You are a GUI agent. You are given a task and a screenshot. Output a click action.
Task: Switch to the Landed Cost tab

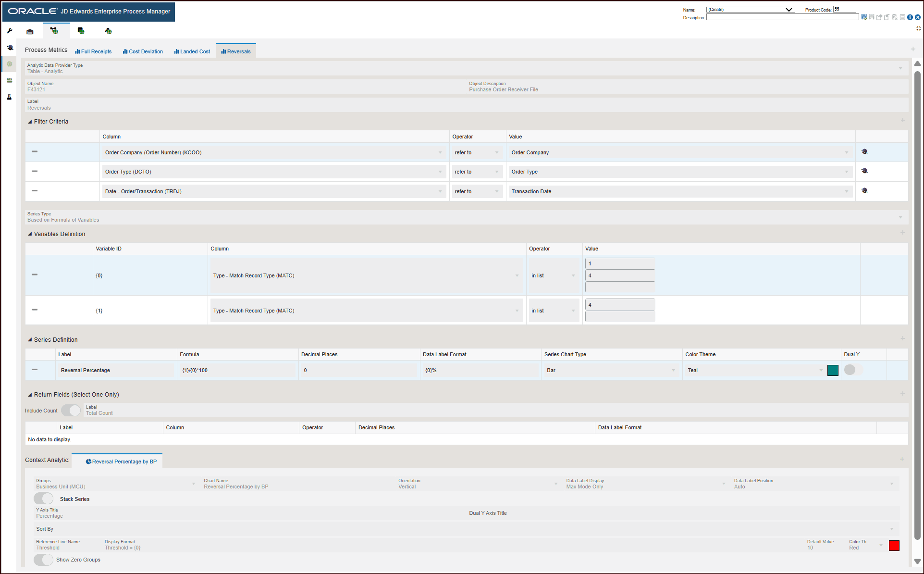(192, 51)
